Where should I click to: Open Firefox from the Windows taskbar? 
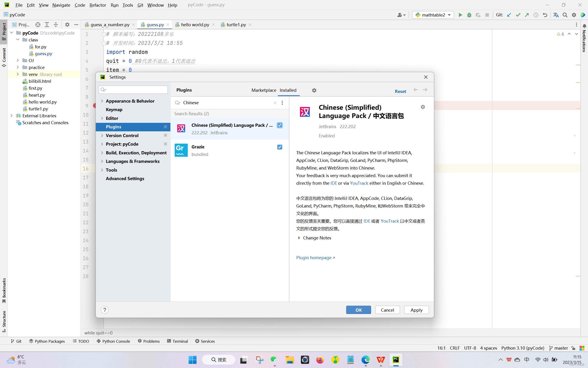pyautogui.click(x=320, y=359)
